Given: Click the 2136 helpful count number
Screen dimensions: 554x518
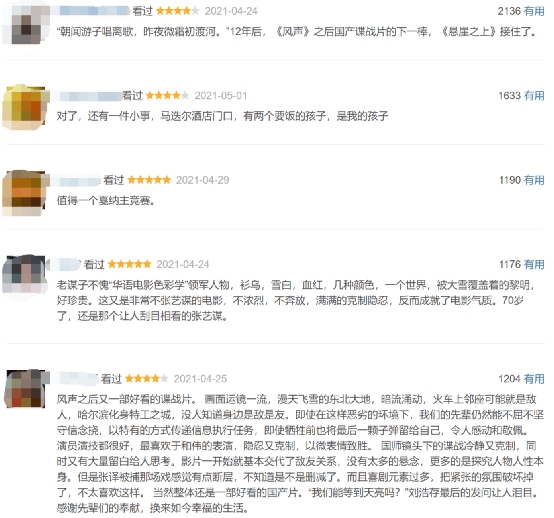Looking at the screenshot, I should pyautogui.click(x=509, y=11).
